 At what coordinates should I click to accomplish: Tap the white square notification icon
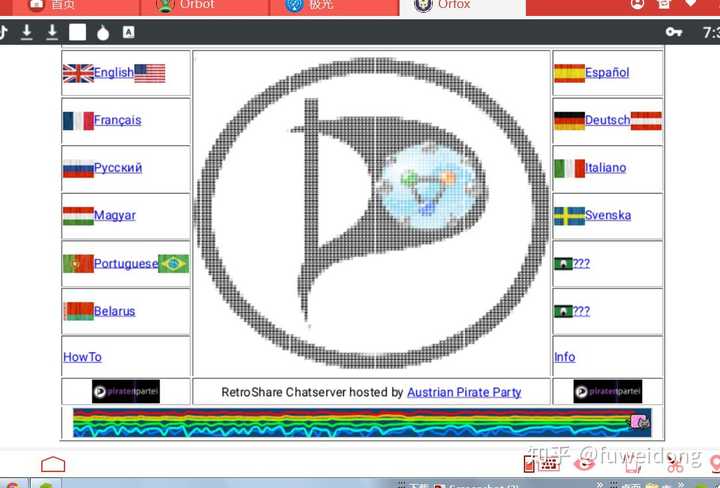click(78, 32)
